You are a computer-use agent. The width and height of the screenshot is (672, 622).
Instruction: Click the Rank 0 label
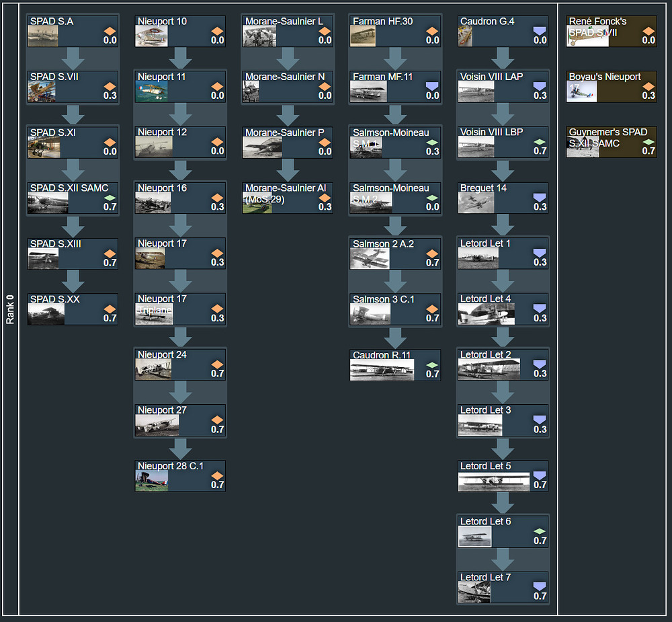[x=10, y=309]
